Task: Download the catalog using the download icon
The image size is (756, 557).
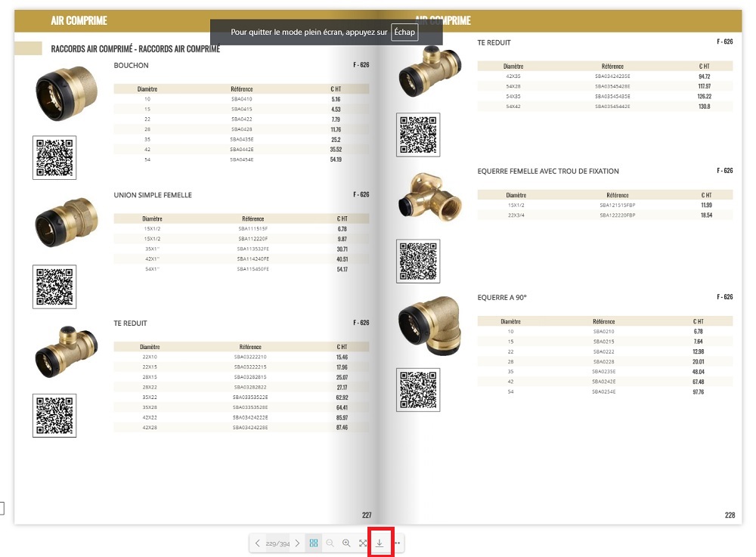Action: [380, 543]
